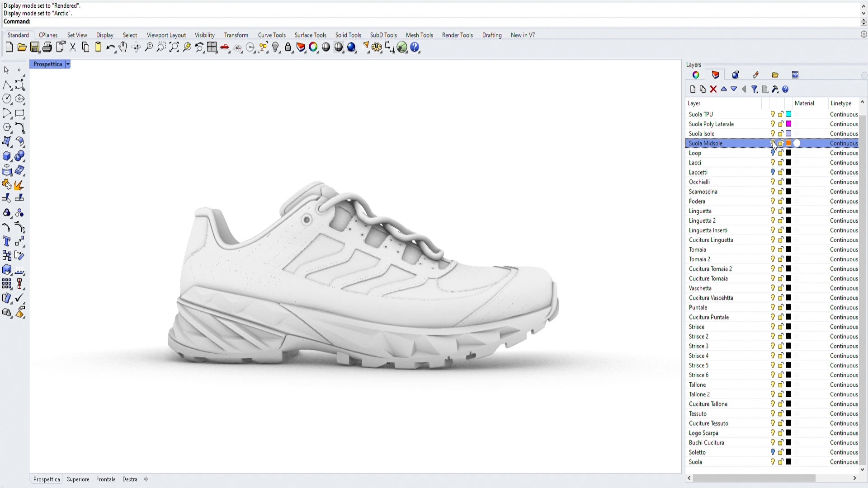Open the Prospettica viewport dropdown arrow

point(68,64)
